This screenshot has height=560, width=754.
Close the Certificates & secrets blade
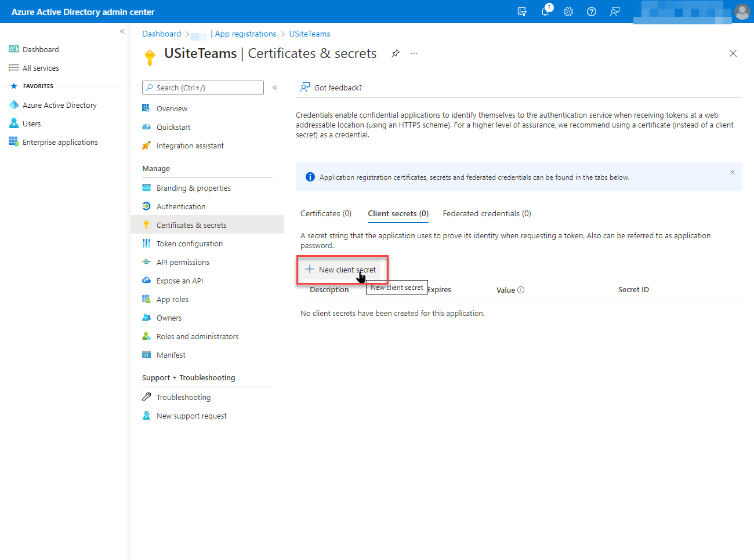point(733,53)
